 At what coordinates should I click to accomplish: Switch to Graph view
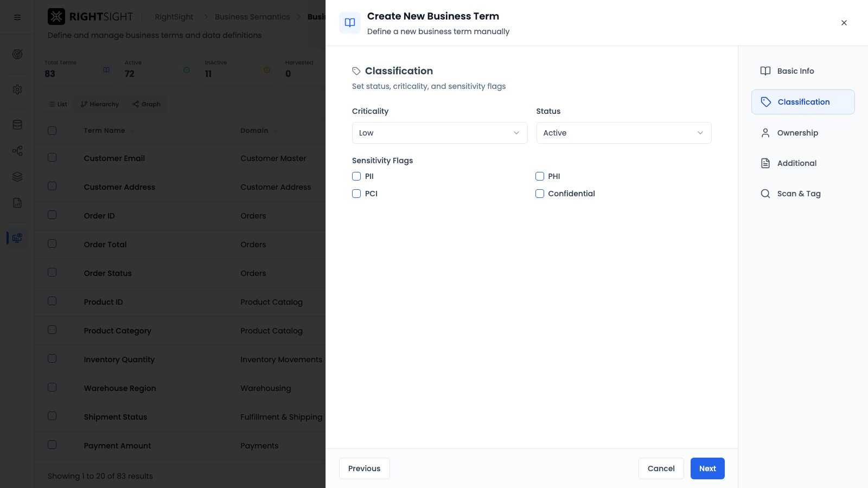(146, 104)
